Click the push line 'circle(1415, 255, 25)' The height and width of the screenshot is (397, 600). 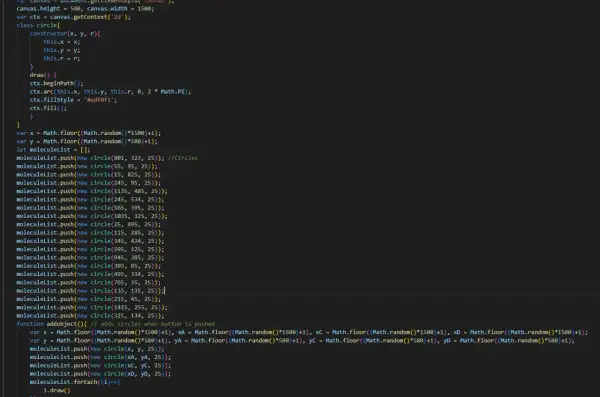92,307
